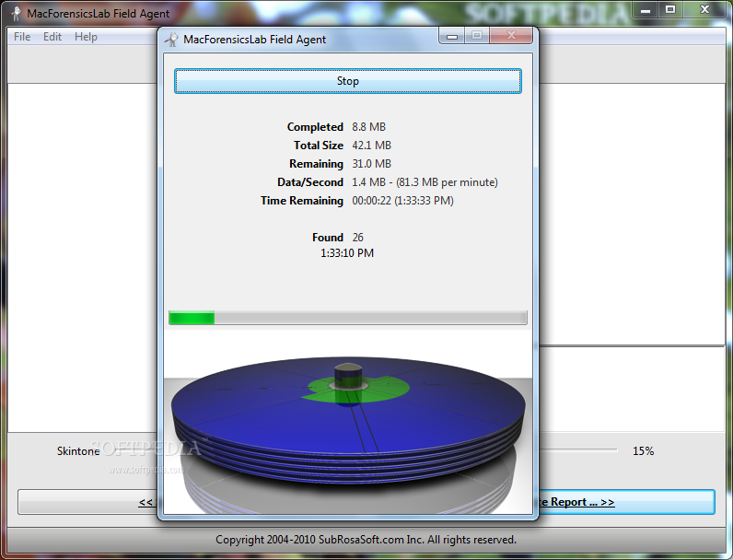The width and height of the screenshot is (733, 560).
Task: Click the Total Size value 42.1 MB
Action: coord(372,146)
